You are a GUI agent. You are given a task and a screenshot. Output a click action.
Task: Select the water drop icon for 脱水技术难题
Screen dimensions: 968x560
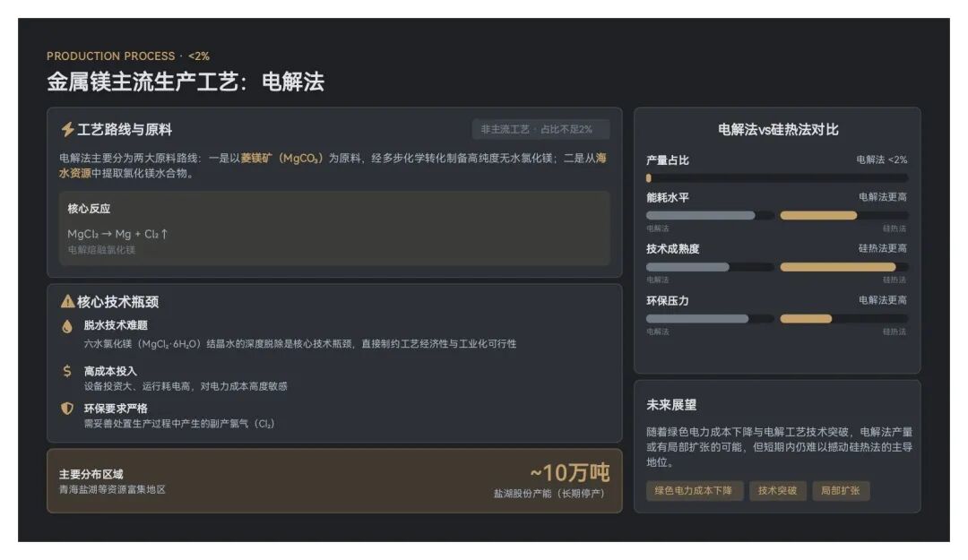pos(67,326)
